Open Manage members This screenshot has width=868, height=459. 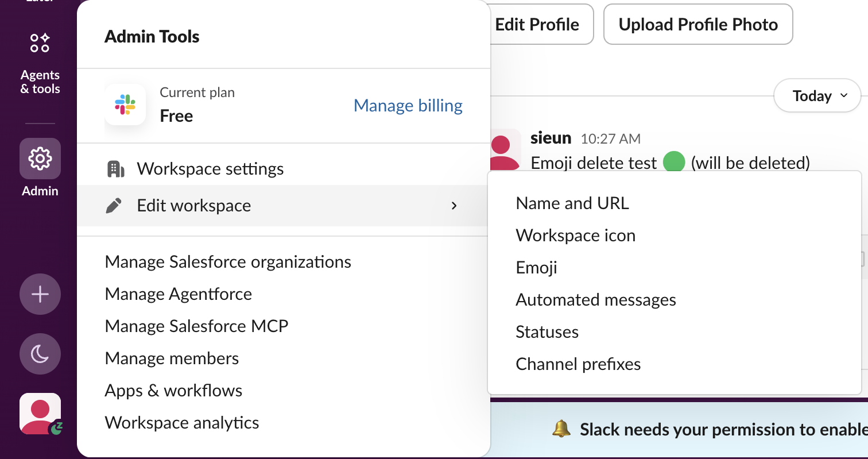point(284,358)
